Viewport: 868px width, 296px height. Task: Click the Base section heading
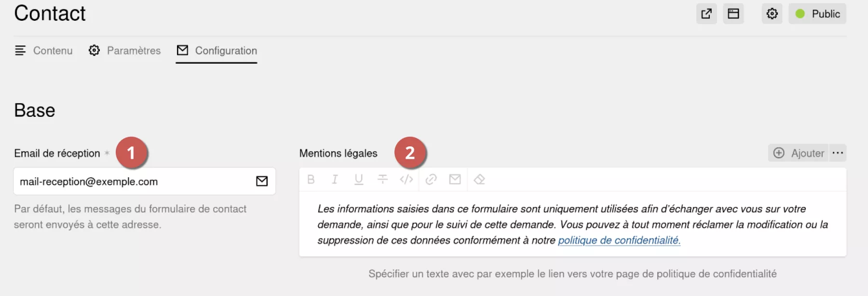(35, 111)
